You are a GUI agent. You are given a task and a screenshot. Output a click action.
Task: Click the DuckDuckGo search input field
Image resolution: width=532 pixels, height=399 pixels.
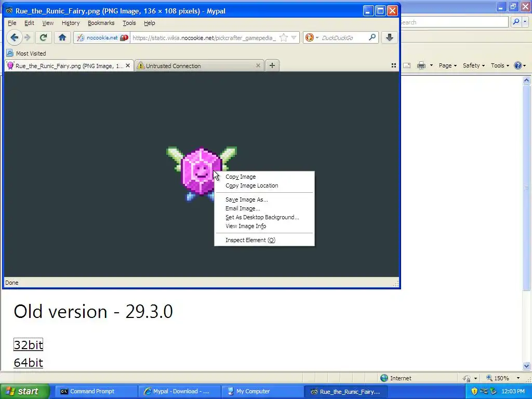coord(343,37)
